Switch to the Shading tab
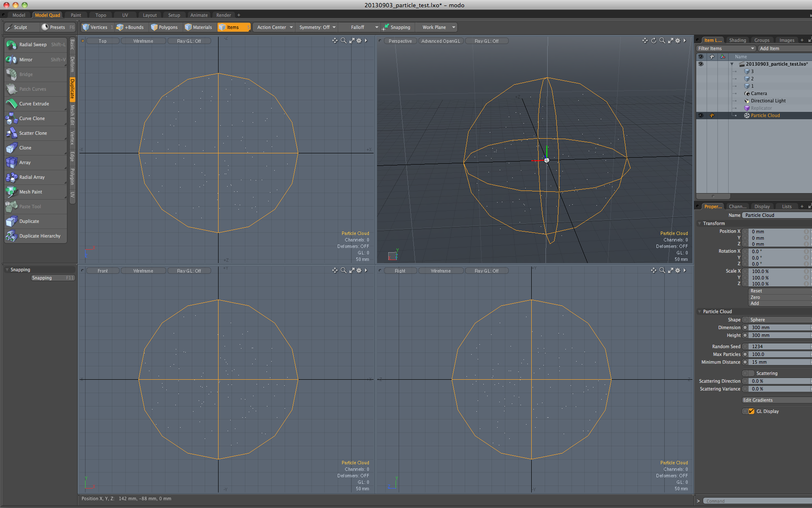Screen dimensions: 812x508 point(738,40)
